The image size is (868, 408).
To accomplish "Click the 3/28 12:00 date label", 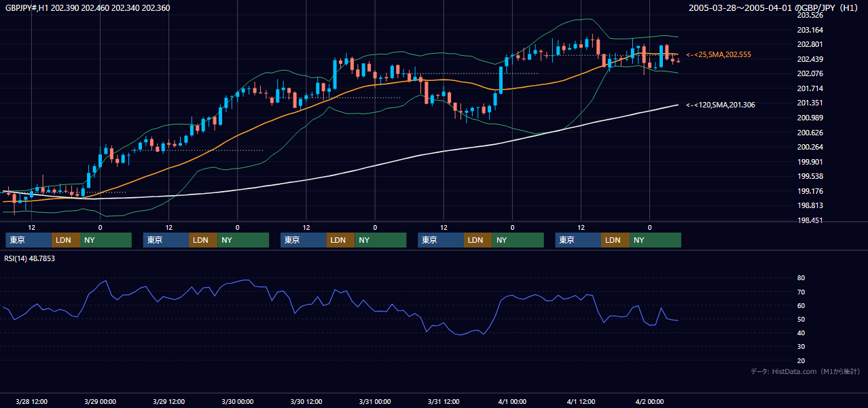I will [32, 401].
